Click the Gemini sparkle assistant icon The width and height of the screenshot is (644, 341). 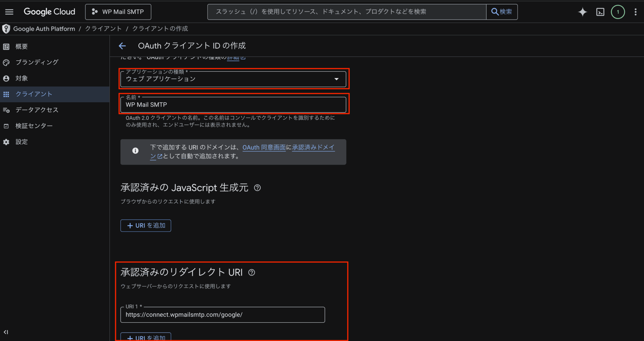point(582,12)
